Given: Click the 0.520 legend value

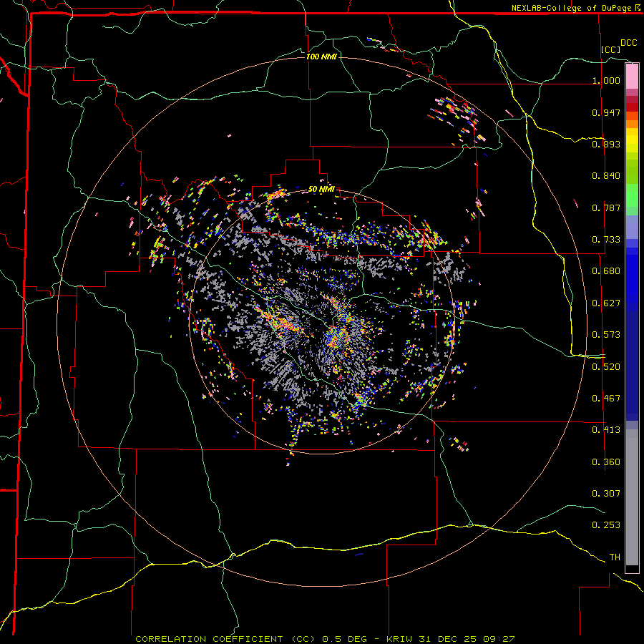Looking at the screenshot, I should [x=606, y=367].
